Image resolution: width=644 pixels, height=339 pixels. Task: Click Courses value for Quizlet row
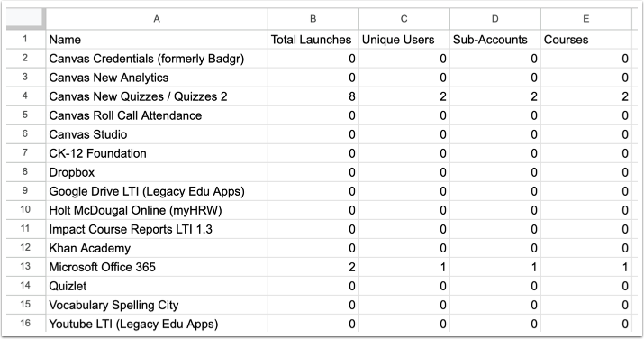pos(586,286)
